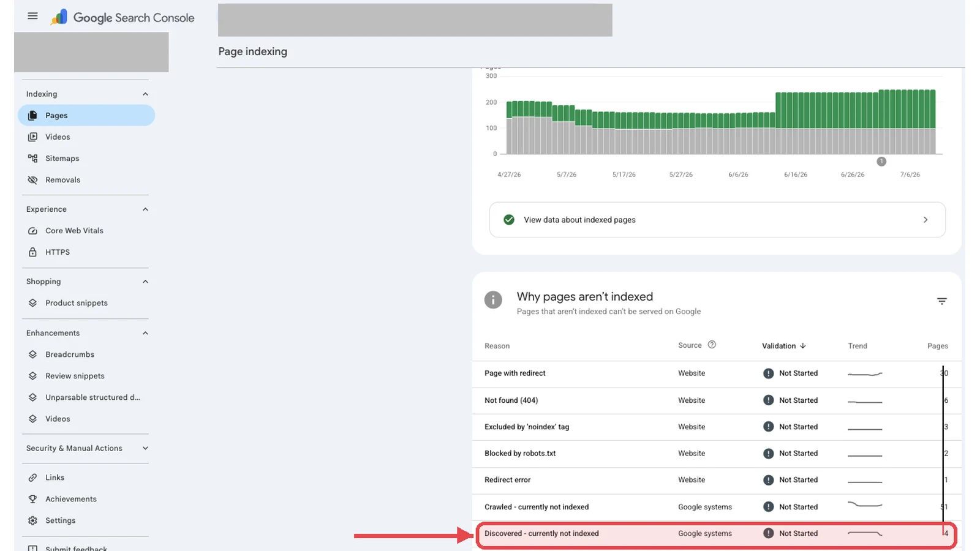Click the Achievements trophy icon
This screenshot has width=980, height=551.
(32, 498)
